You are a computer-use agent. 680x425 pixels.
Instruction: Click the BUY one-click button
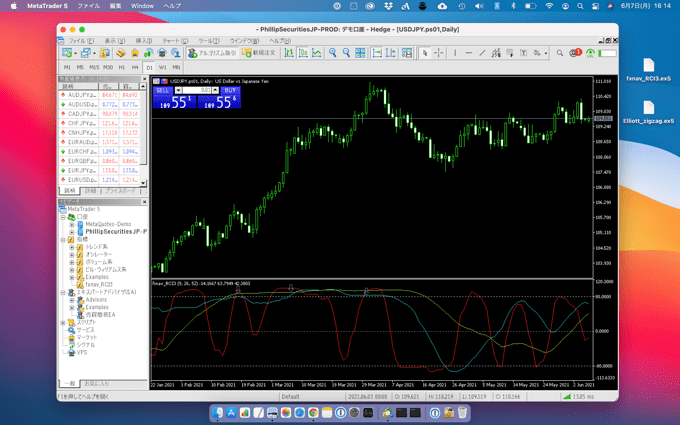(x=230, y=90)
